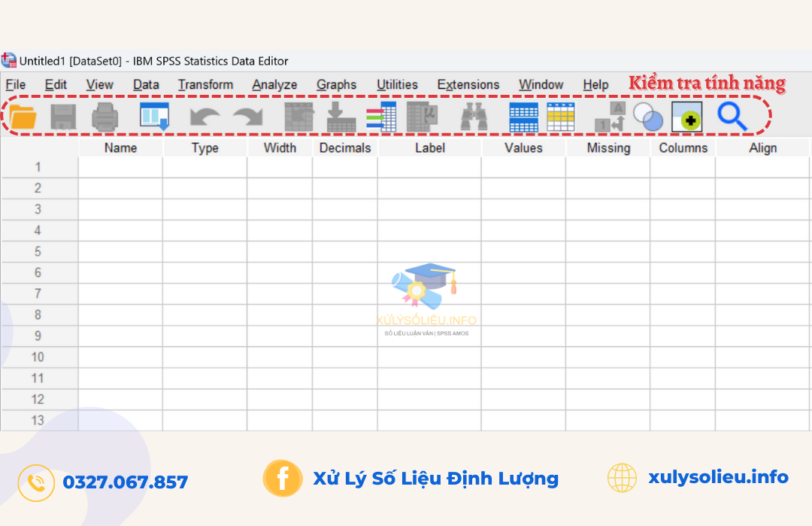Select row header 1
The height and width of the screenshot is (526, 812).
pyautogui.click(x=39, y=167)
